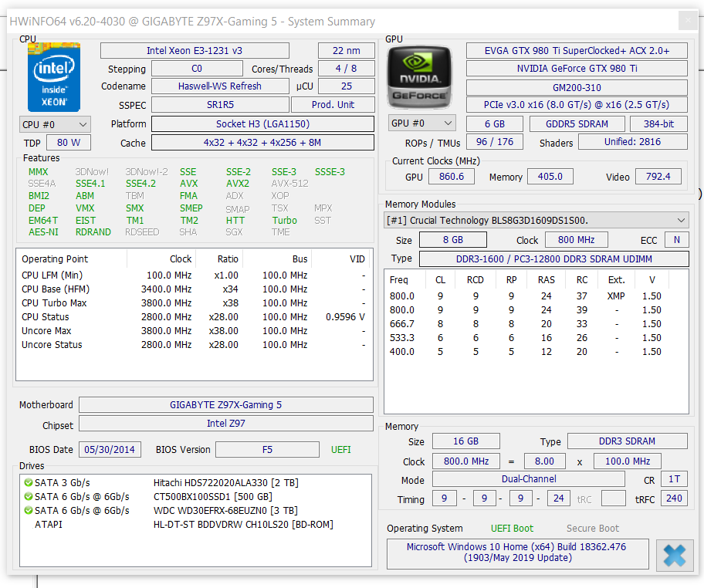
Task: Open the CPU #0 selector dropdown
Action: [x=55, y=124]
